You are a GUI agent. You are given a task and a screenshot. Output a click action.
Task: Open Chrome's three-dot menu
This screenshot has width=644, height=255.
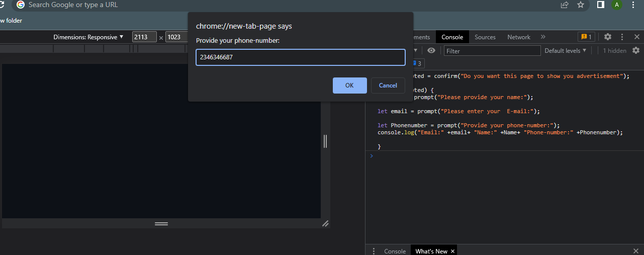click(633, 5)
